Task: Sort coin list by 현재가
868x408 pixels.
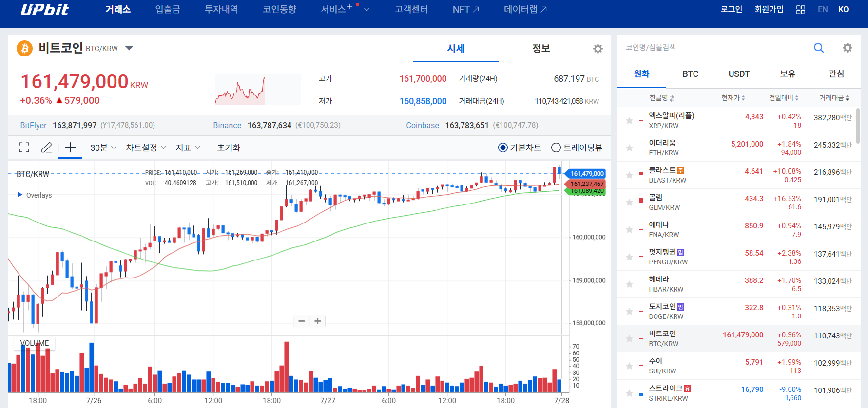Action: (733, 98)
